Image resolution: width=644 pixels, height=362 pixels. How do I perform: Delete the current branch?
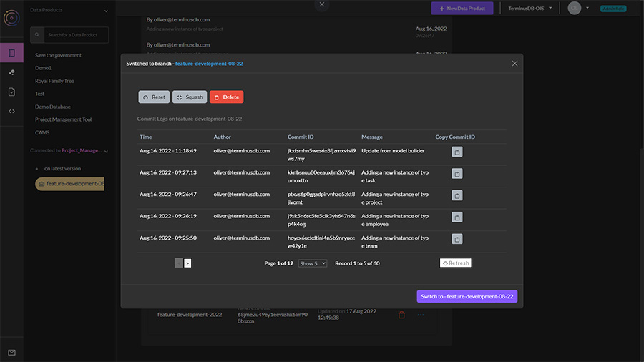[x=227, y=97]
